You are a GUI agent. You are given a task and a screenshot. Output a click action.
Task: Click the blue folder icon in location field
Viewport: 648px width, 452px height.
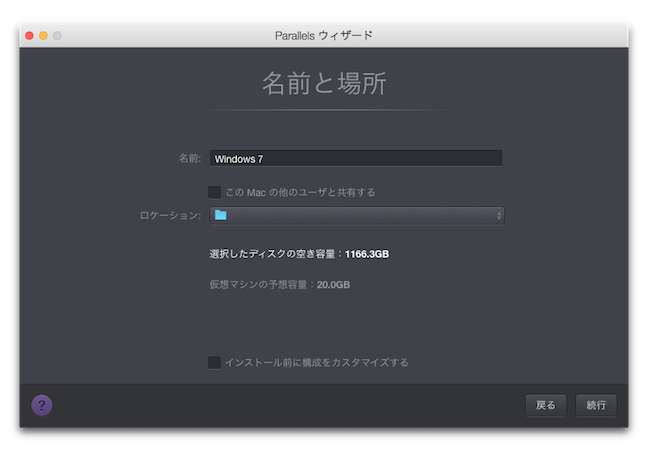221,215
